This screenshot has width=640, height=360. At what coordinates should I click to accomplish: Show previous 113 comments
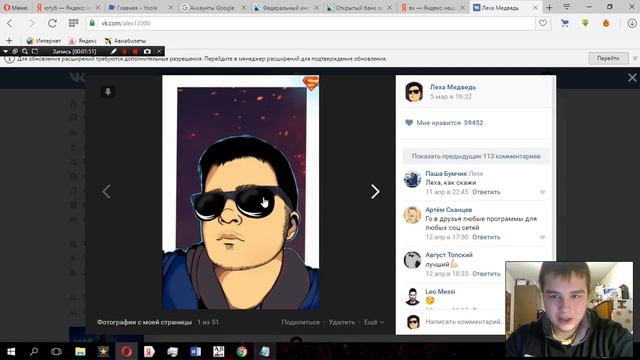point(476,156)
